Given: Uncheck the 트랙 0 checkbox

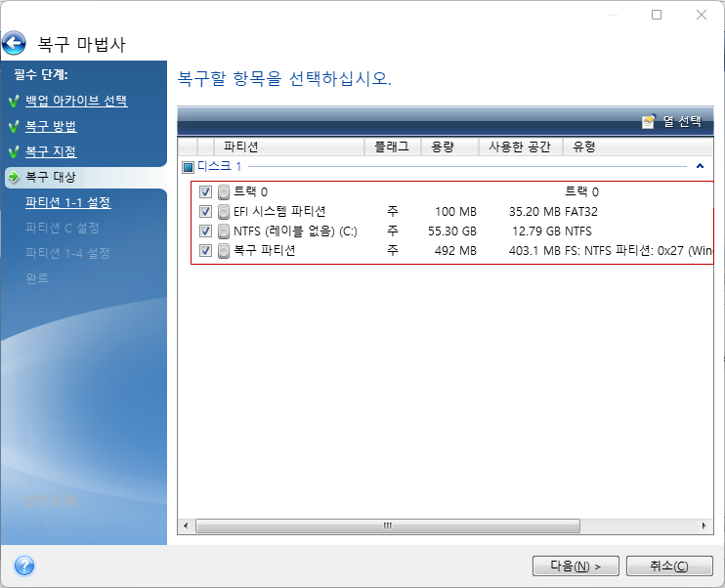Looking at the screenshot, I should 205,191.
